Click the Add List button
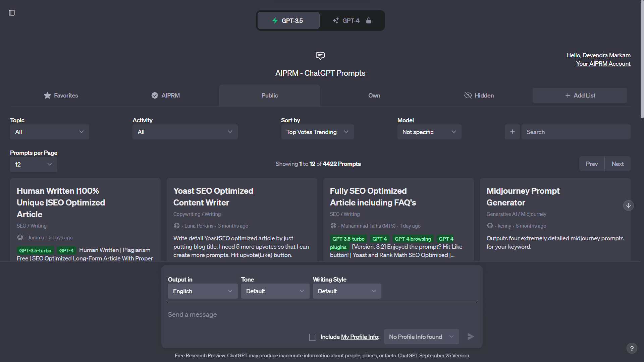This screenshot has height=362, width=644. coord(580,96)
